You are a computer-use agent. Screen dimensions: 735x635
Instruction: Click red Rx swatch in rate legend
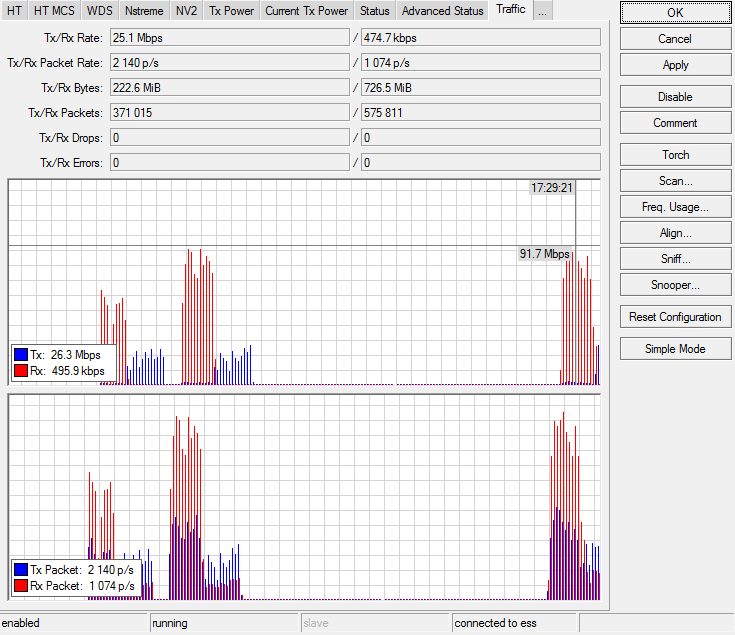(21, 371)
